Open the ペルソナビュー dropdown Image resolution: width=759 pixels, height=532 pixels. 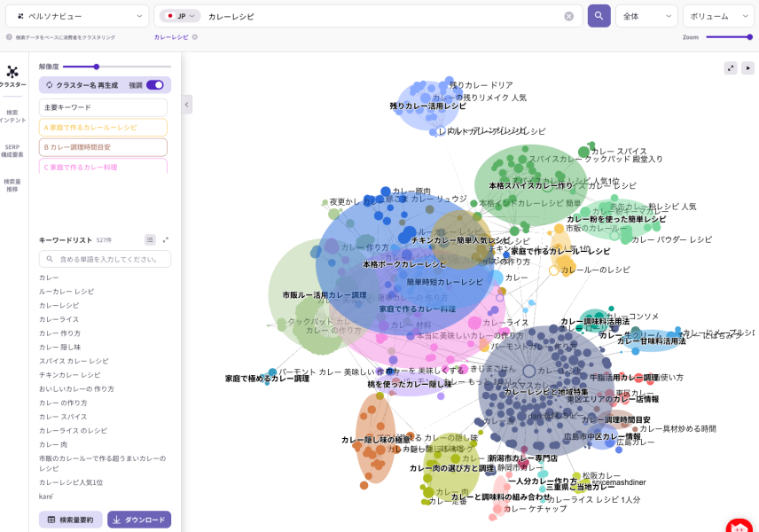point(77,16)
